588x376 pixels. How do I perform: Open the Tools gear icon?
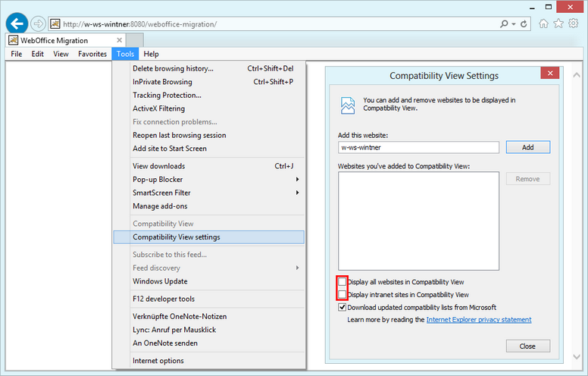574,23
